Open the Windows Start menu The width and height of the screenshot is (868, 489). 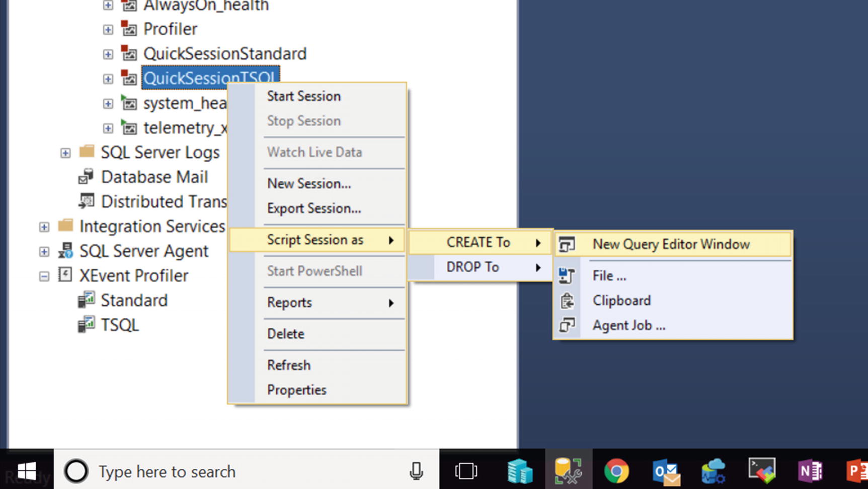[27, 471]
